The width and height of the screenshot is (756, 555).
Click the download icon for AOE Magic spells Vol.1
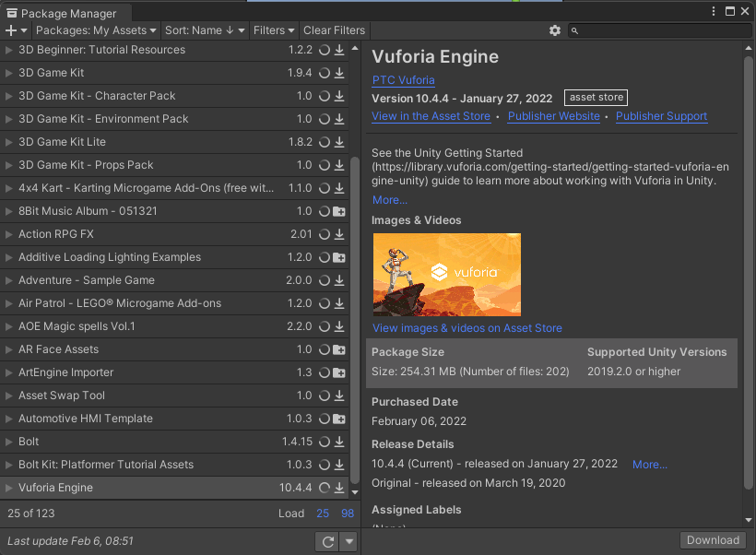339,326
